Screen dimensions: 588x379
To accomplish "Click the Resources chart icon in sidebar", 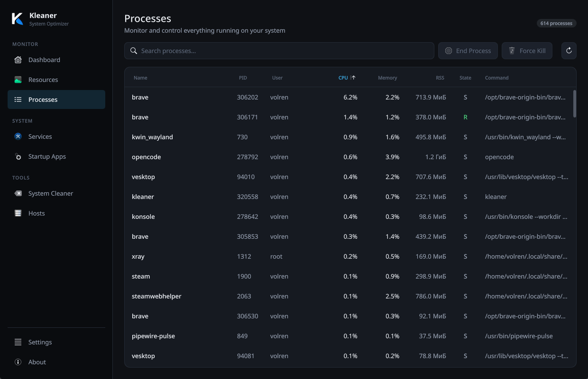I will pos(18,80).
